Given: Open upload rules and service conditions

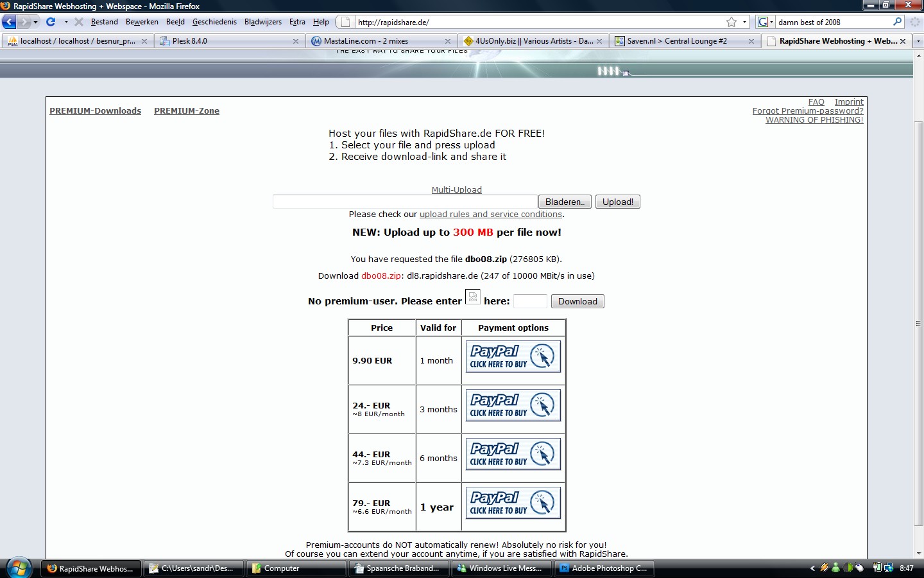Looking at the screenshot, I should coord(491,215).
